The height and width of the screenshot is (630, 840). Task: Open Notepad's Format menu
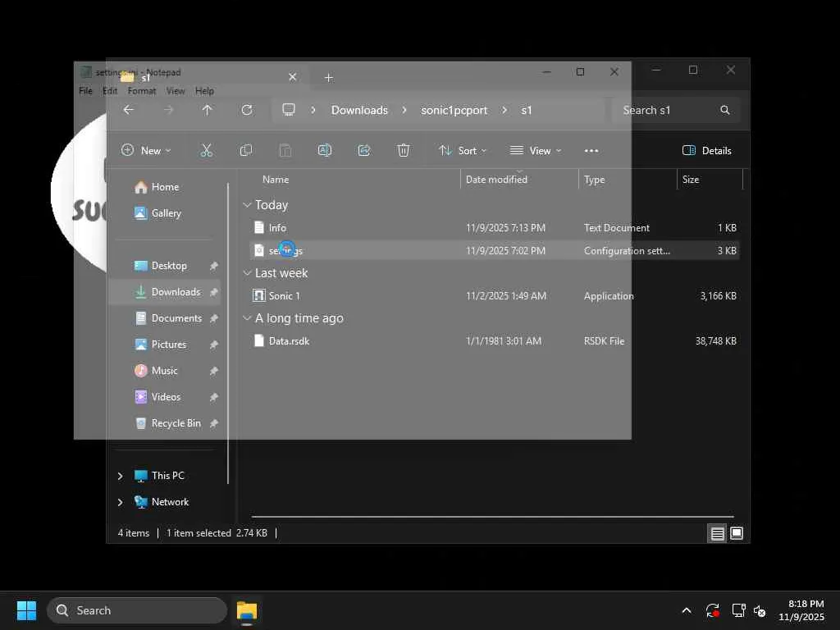pos(141,90)
